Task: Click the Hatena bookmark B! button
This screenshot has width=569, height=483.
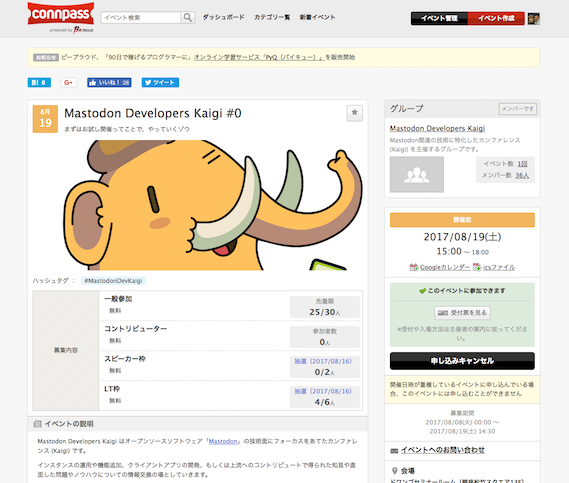Action: [x=39, y=82]
